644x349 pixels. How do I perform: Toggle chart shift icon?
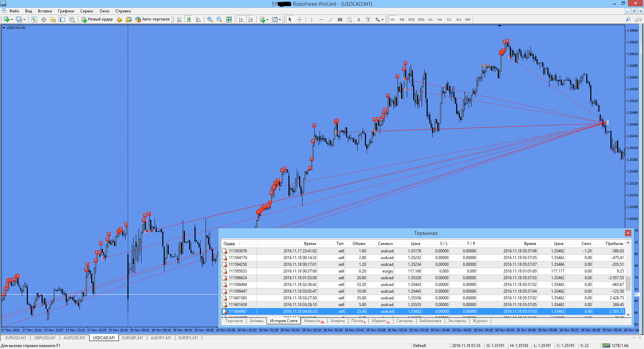pyautogui.click(x=251, y=19)
